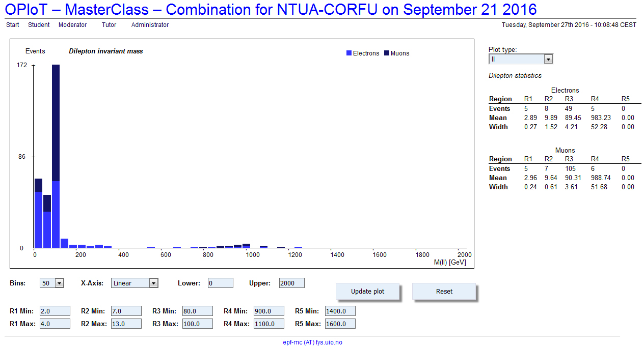
Task: Click Muons R4 width value 51.68
Action: (x=599, y=187)
